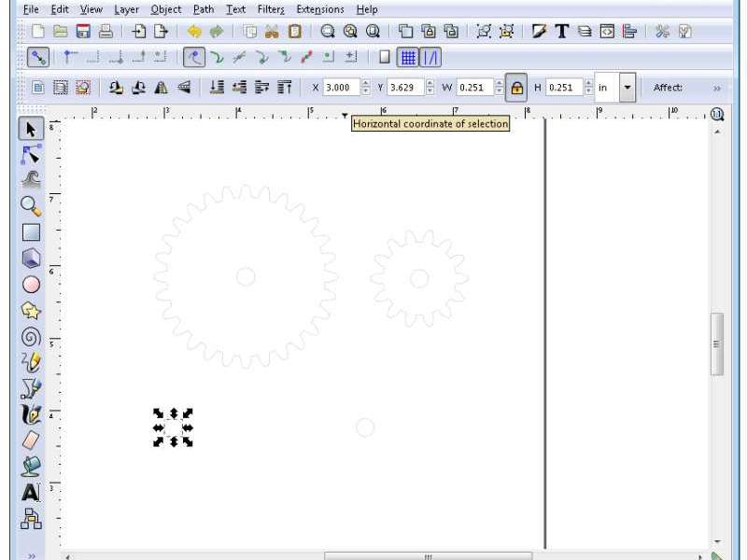Toggle snap to paths button
The image size is (747, 560).
(x=217, y=58)
